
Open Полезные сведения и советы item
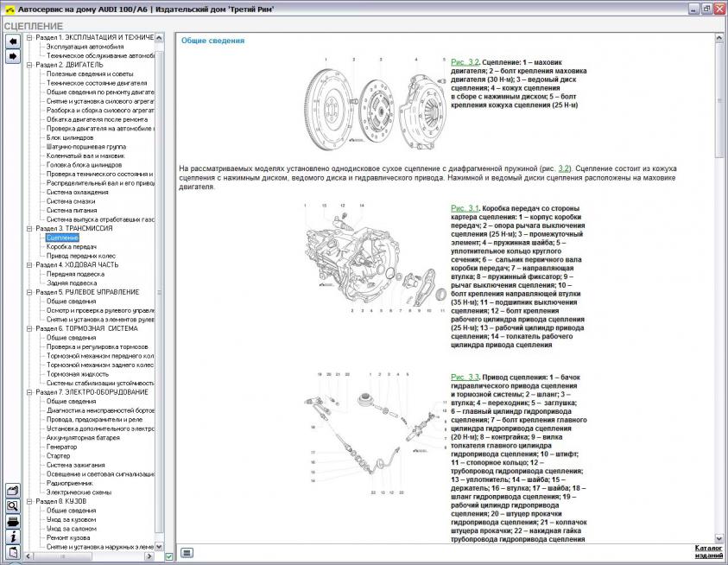point(90,74)
